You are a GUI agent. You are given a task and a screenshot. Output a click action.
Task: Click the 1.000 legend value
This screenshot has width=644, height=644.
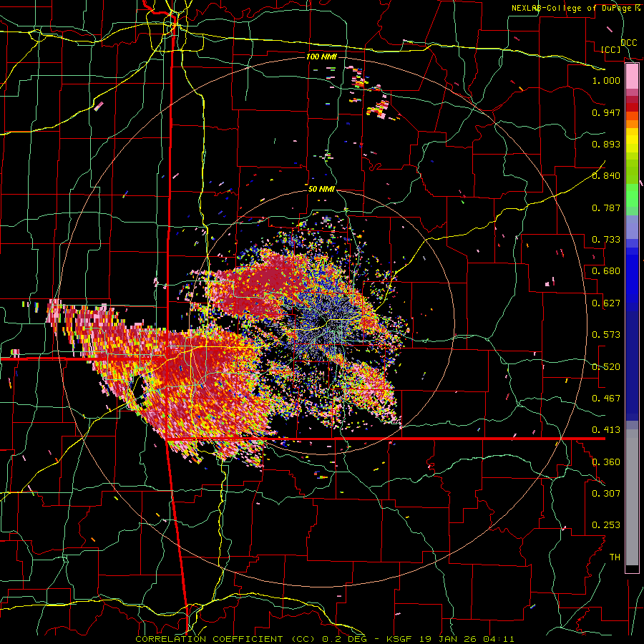pos(606,80)
